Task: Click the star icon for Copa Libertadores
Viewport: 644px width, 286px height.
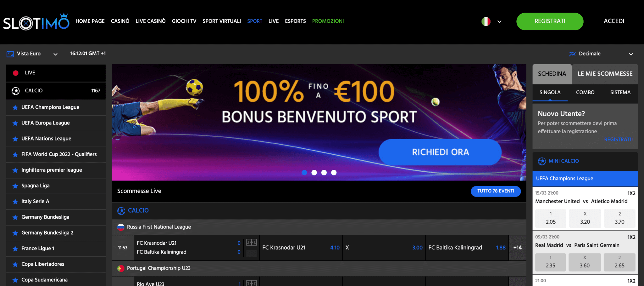Action: (15, 264)
